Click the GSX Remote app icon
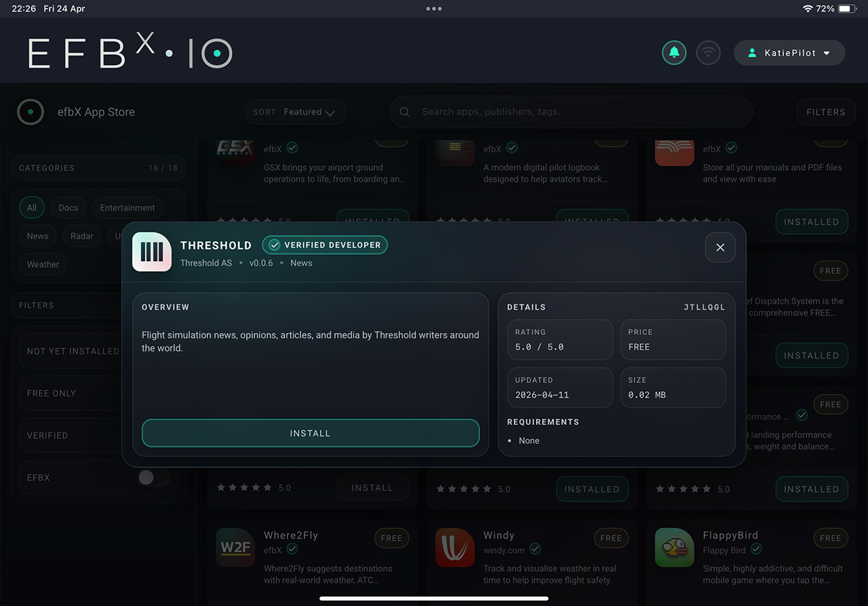The height and width of the screenshot is (606, 868). [235, 151]
